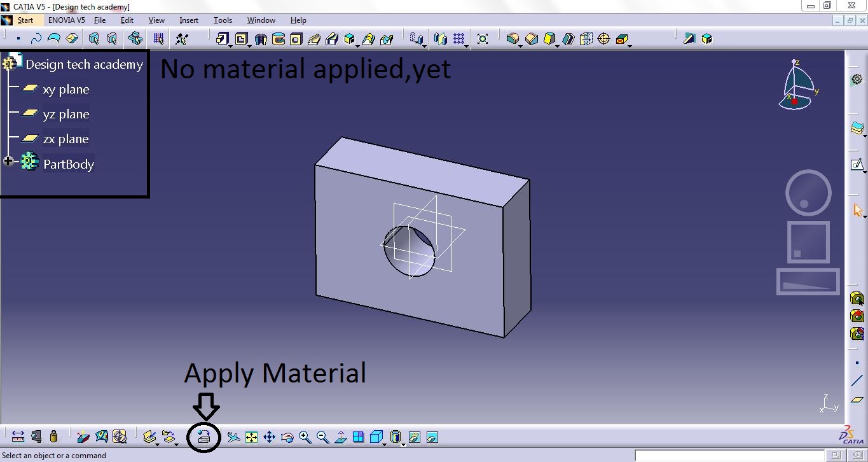Expand the PartBody tree node

(9, 160)
